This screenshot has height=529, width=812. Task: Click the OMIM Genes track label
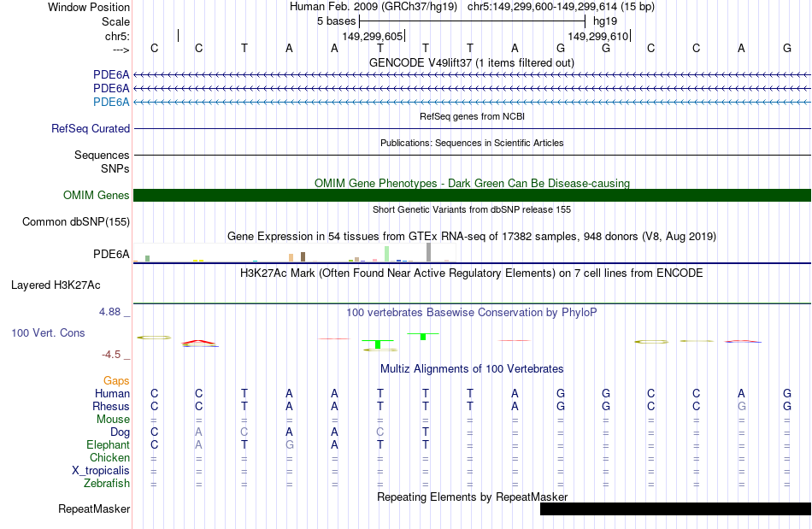coord(97,195)
